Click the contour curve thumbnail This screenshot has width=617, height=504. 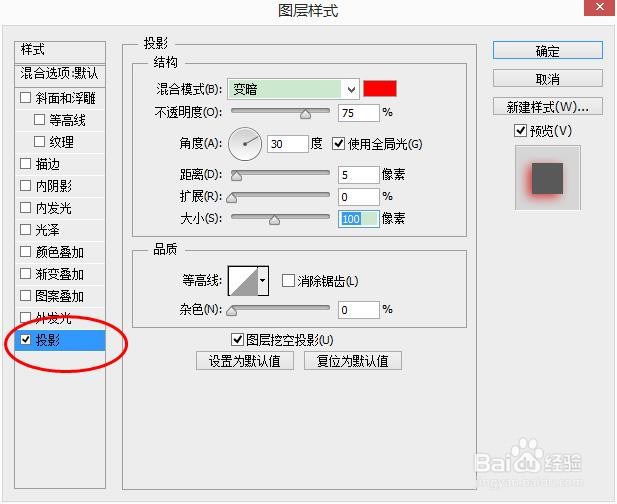pyautogui.click(x=243, y=281)
